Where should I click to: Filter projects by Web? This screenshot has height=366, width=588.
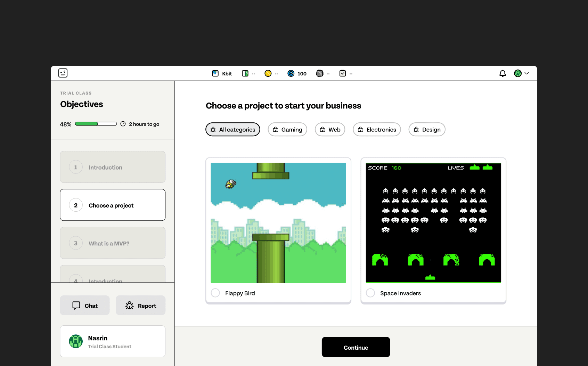[330, 129]
